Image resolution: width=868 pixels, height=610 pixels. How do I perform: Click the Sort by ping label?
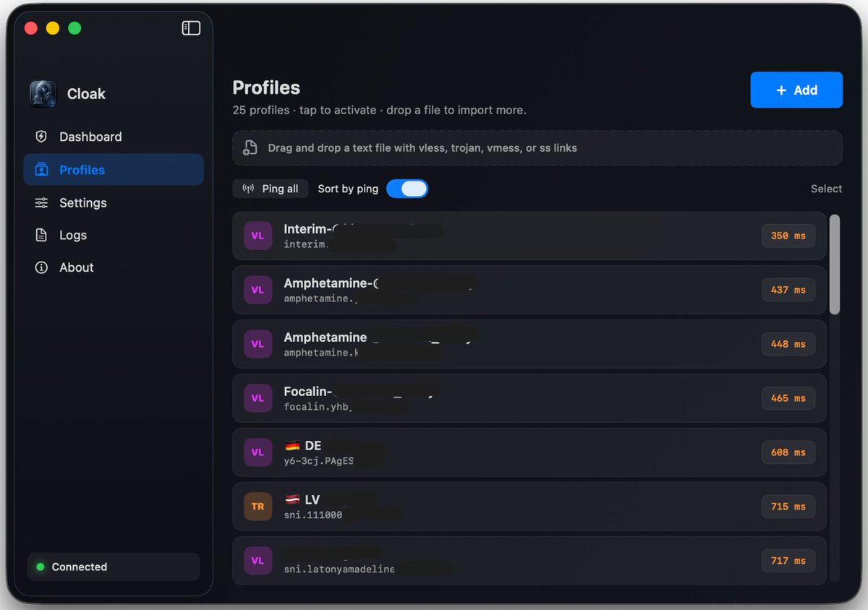click(348, 189)
